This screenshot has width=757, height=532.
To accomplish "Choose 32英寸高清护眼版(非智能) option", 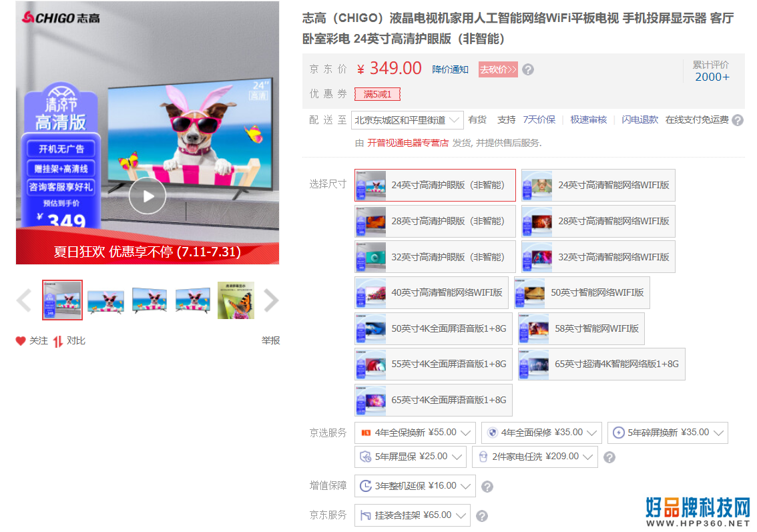I will 435,257.
